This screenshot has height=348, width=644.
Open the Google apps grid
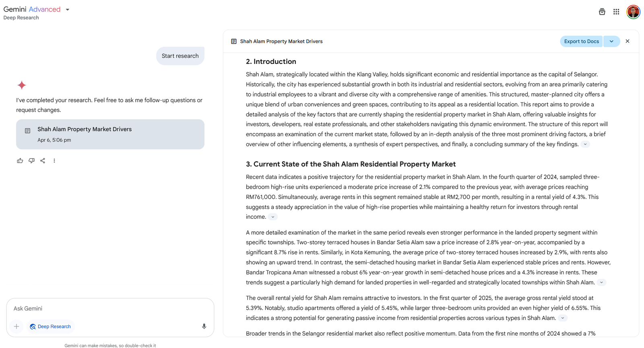point(616,12)
